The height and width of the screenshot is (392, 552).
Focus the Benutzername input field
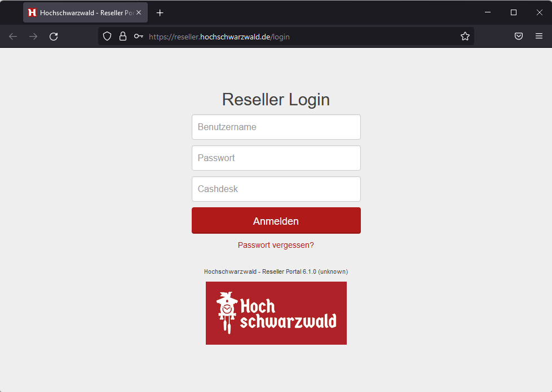click(x=276, y=127)
